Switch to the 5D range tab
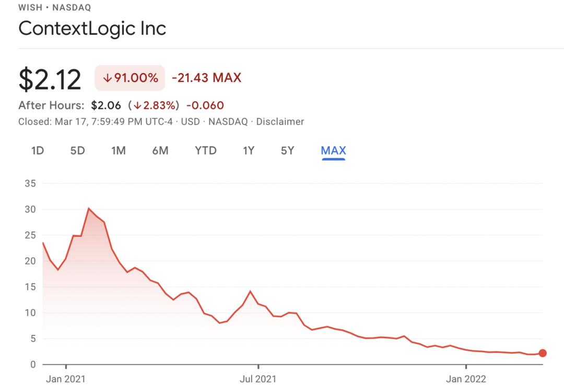The width and height of the screenshot is (564, 392). (x=77, y=151)
